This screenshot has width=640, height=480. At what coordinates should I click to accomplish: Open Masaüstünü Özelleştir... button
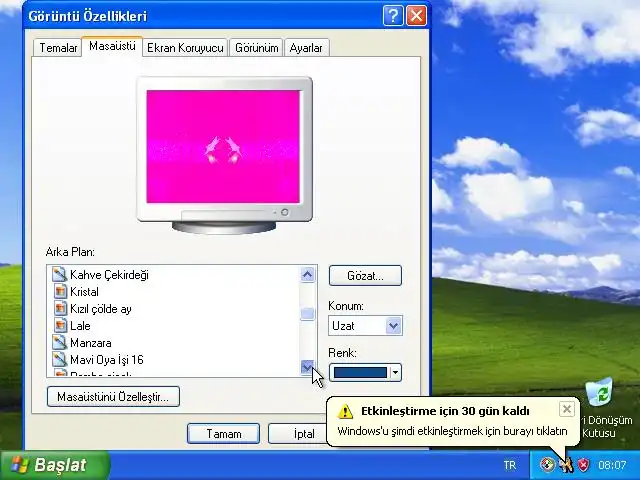pos(113,396)
